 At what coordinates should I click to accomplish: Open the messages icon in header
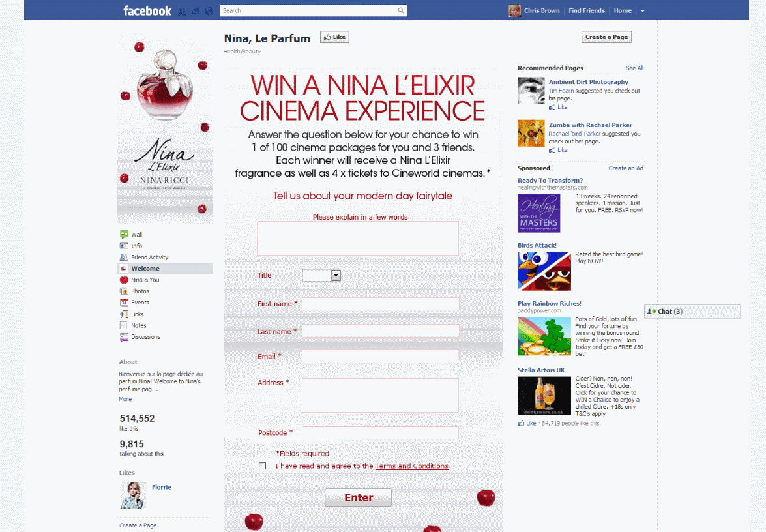[195, 11]
